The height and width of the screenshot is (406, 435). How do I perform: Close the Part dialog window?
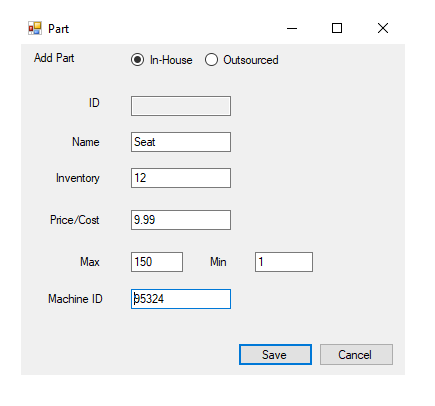point(383,28)
